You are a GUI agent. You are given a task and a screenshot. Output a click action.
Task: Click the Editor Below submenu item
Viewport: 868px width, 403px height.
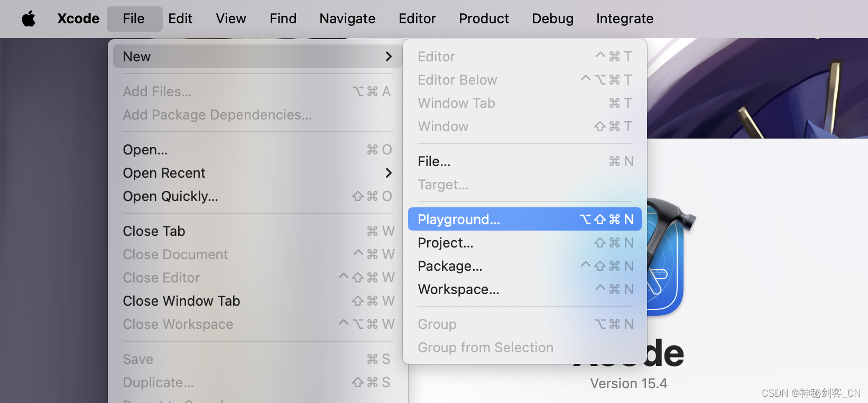point(525,80)
